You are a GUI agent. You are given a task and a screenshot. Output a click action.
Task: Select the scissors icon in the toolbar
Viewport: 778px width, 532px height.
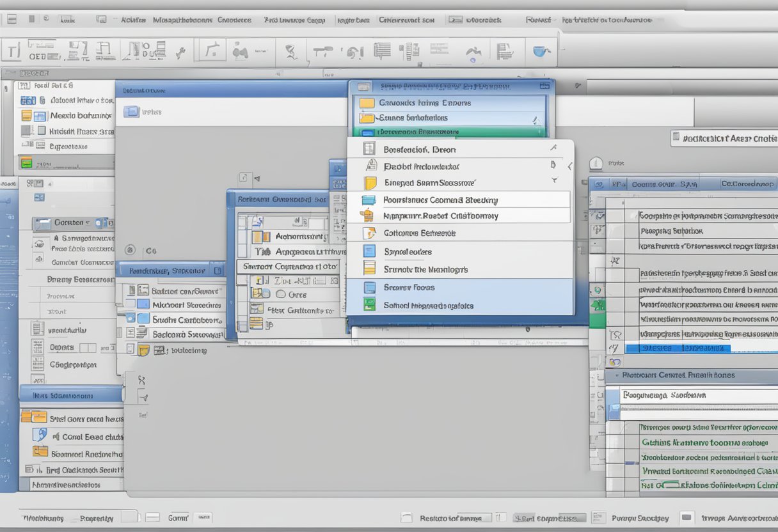point(291,50)
